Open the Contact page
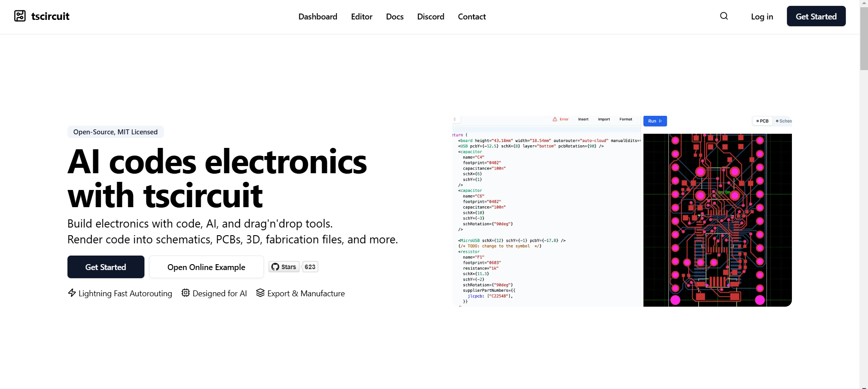Viewport: 868px width, 389px height. click(x=472, y=17)
